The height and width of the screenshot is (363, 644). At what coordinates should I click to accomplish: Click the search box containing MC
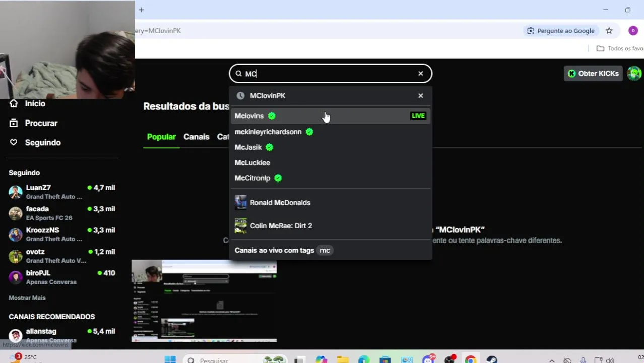pyautogui.click(x=331, y=74)
